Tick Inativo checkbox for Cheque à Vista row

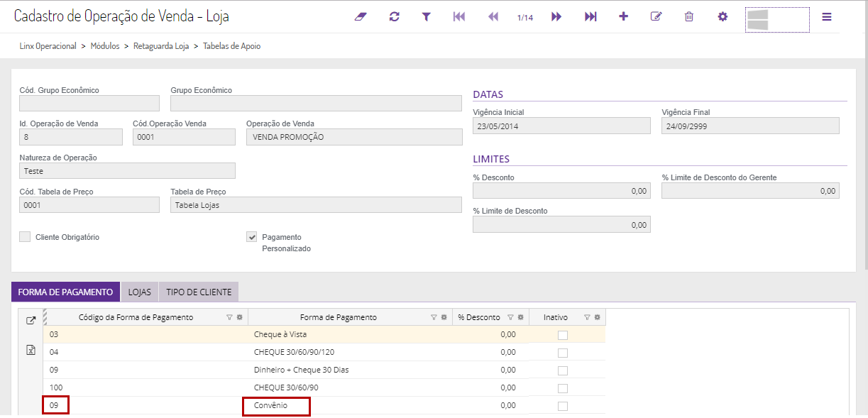coord(562,335)
